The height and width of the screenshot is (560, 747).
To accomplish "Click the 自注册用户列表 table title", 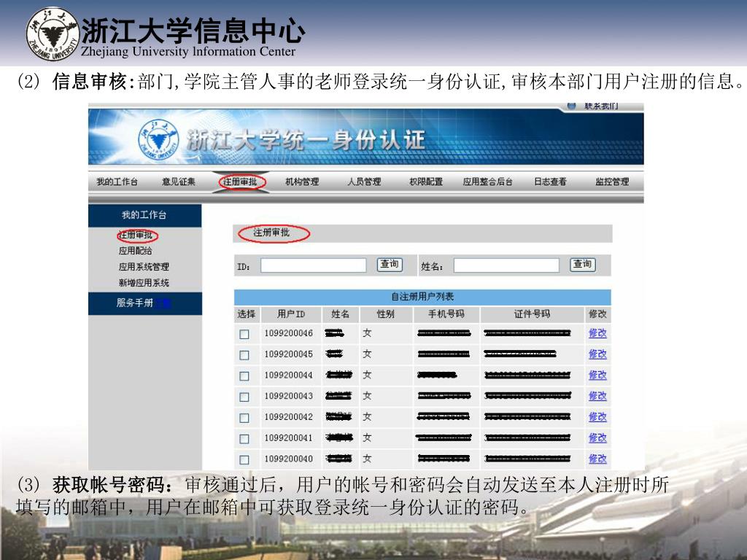I will 422,297.
